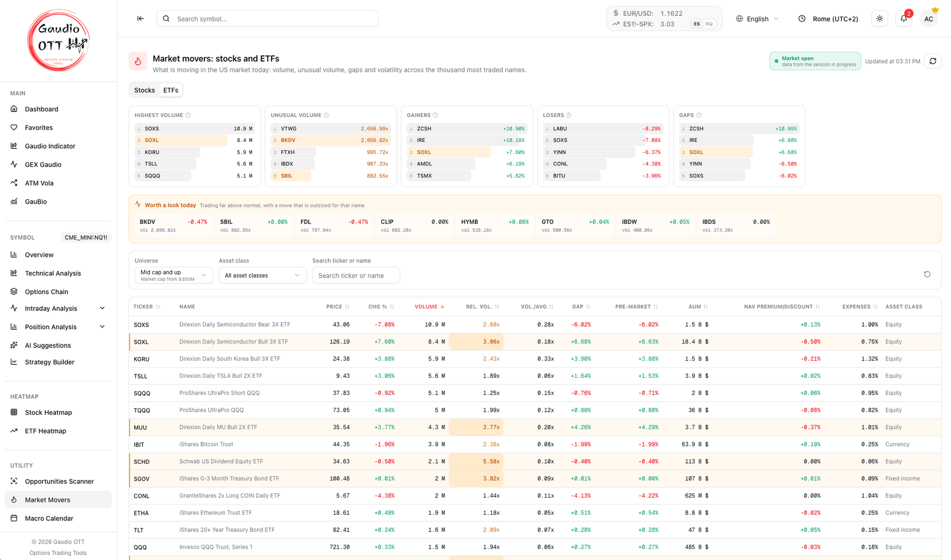Show info icon next to Gainers
This screenshot has width=951, height=560.
435,115
